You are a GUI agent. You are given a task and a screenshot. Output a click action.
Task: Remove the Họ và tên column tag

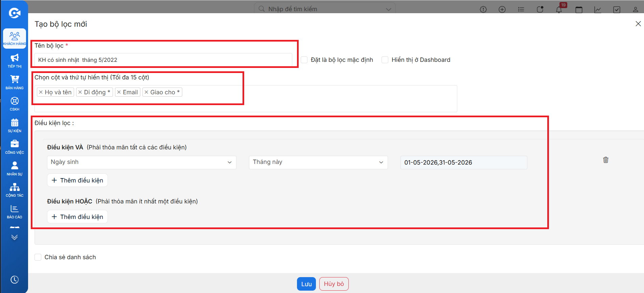[x=41, y=92]
